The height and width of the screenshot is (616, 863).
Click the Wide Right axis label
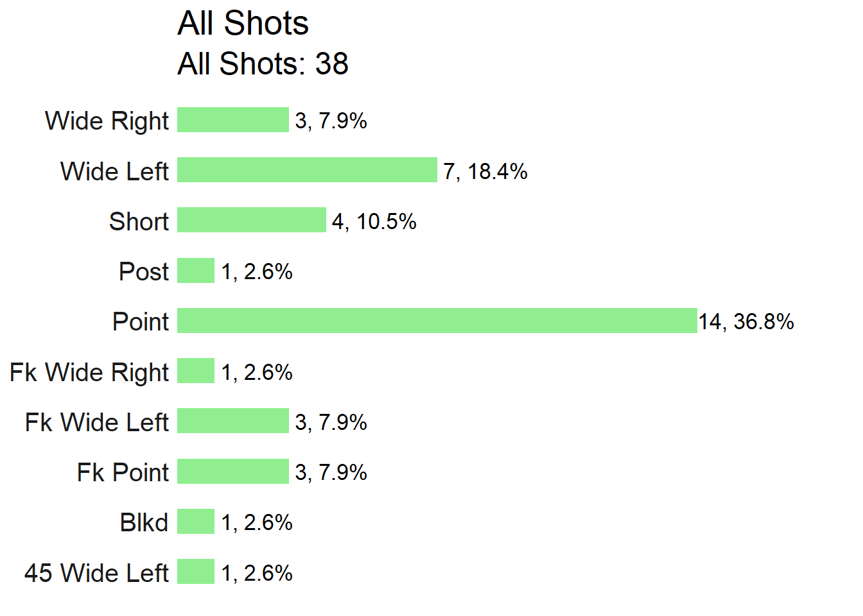(x=107, y=121)
